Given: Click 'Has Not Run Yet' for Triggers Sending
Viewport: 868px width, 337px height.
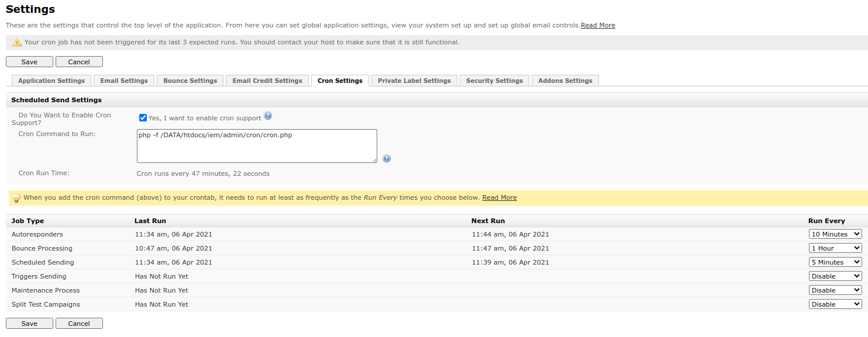Looking at the screenshot, I should (161, 276).
